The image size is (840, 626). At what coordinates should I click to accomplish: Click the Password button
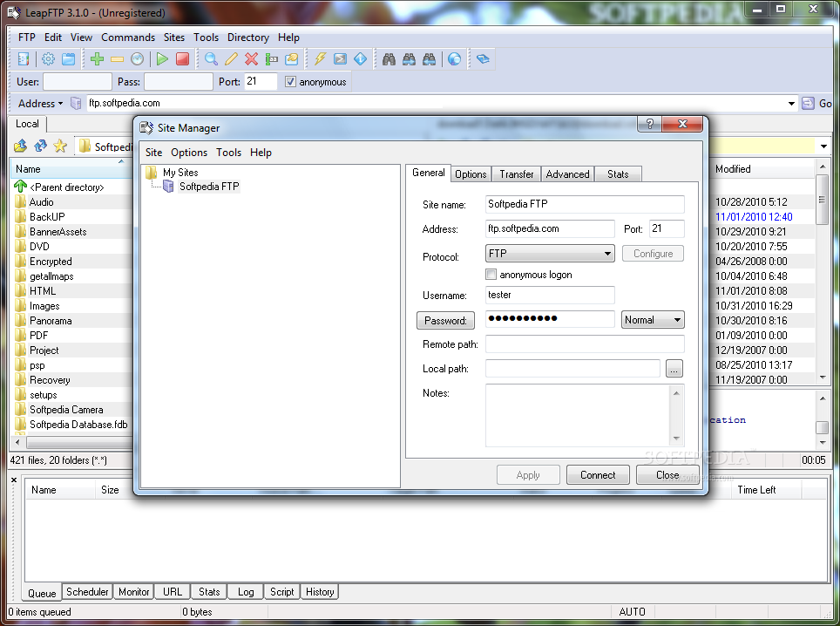(446, 321)
